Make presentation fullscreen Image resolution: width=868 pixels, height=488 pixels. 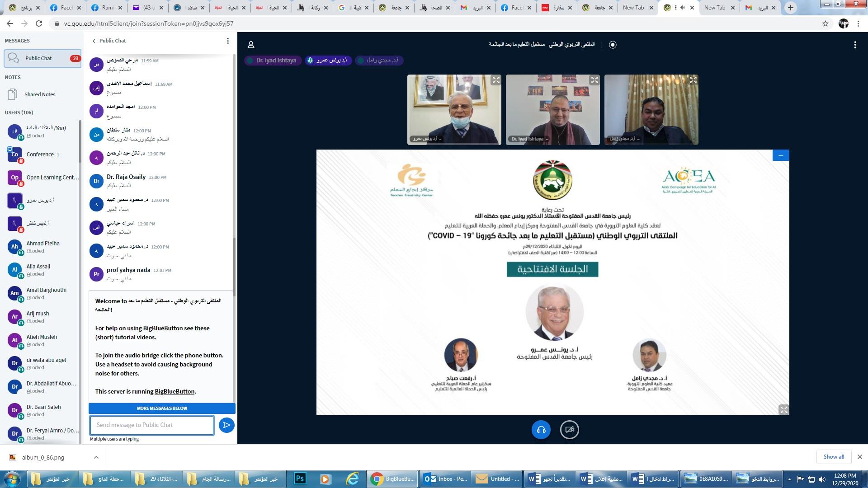[784, 410]
